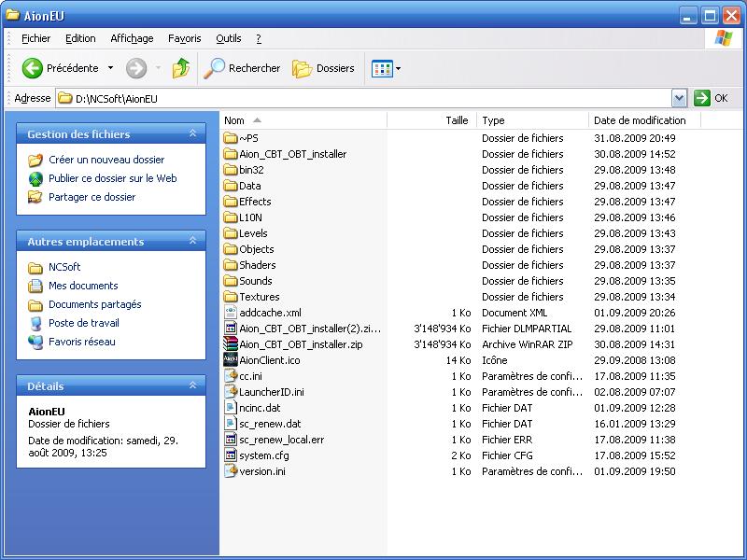The image size is (747, 560).
Task: Click the views (Affichage) grid icon
Action: [382, 68]
